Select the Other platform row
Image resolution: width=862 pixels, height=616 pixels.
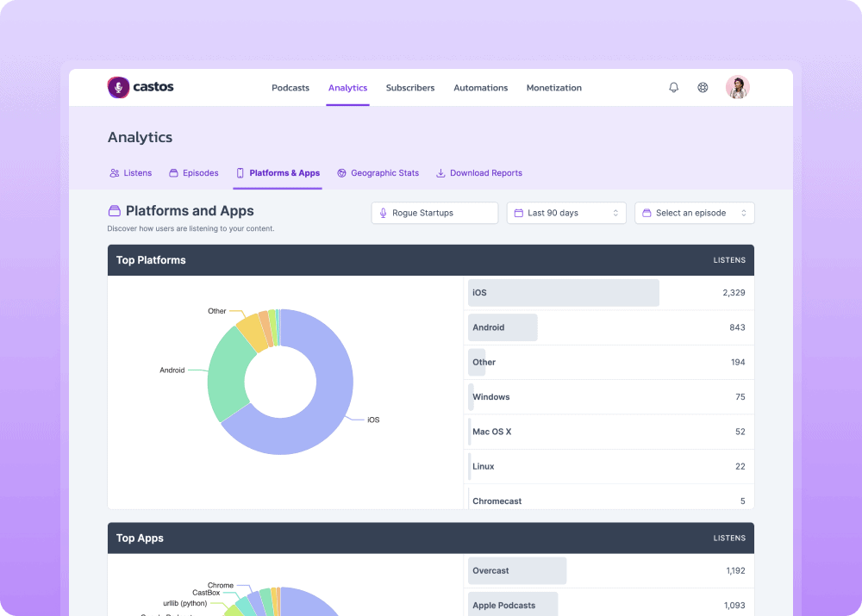coord(609,362)
